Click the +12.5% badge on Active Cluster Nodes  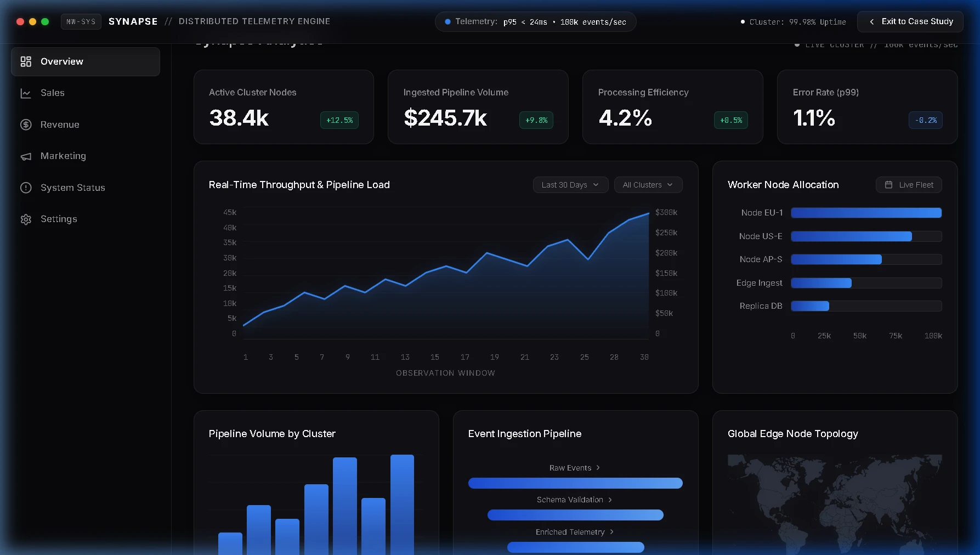click(339, 120)
